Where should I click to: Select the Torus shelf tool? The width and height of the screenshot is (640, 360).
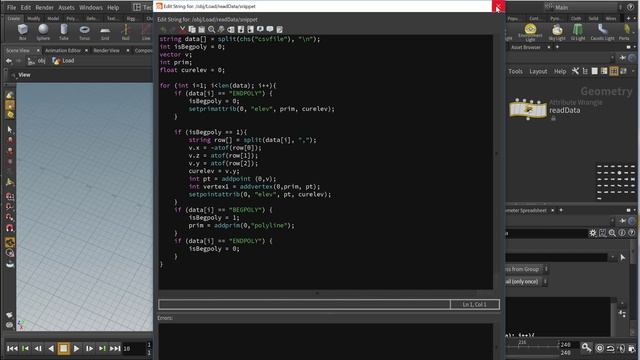click(84, 31)
